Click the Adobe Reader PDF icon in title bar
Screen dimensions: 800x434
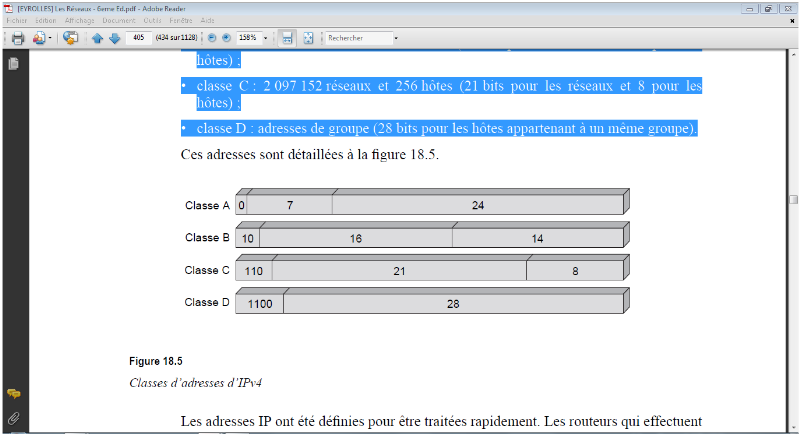pos(9,8)
